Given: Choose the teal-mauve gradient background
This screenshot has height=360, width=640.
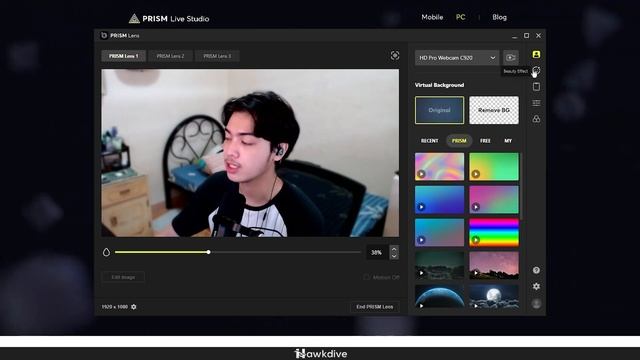Looking at the screenshot, I should click(x=440, y=232).
